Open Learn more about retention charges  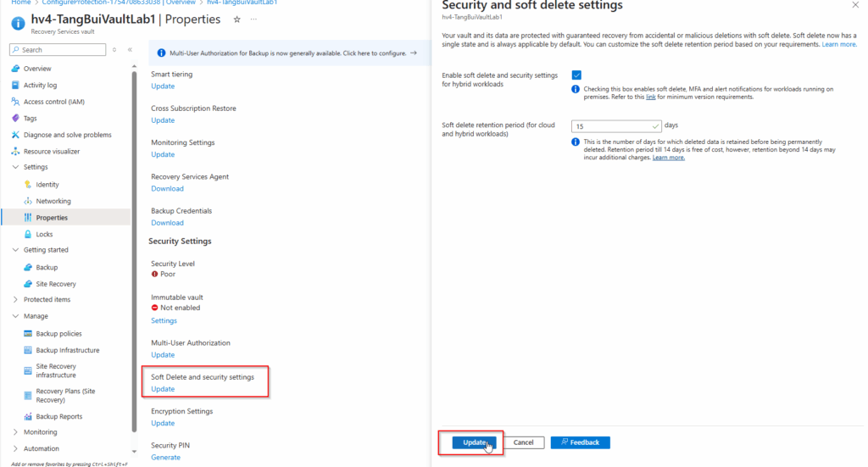(668, 158)
